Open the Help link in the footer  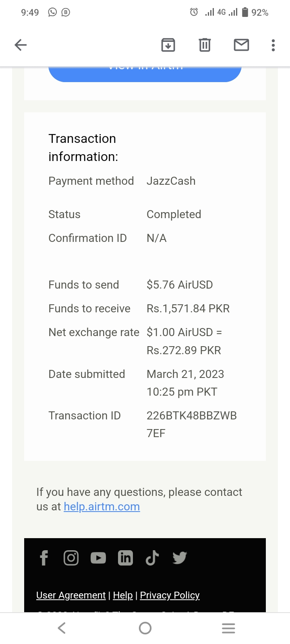click(x=123, y=595)
